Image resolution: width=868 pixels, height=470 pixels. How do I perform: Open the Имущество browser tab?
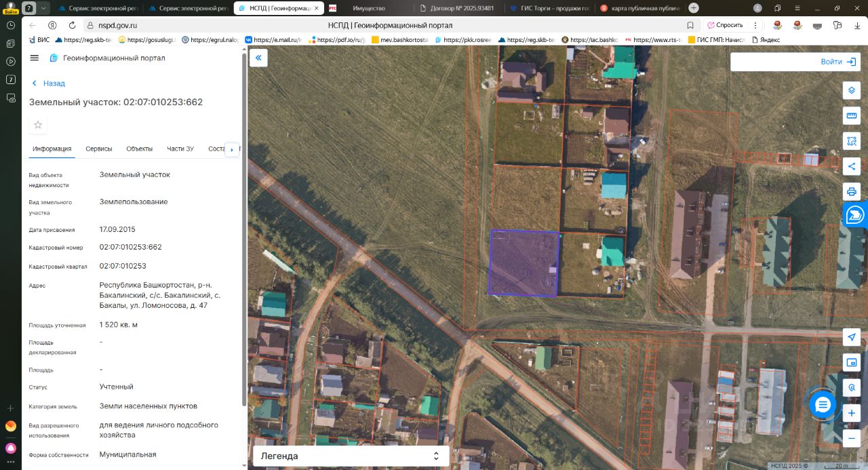click(370, 8)
